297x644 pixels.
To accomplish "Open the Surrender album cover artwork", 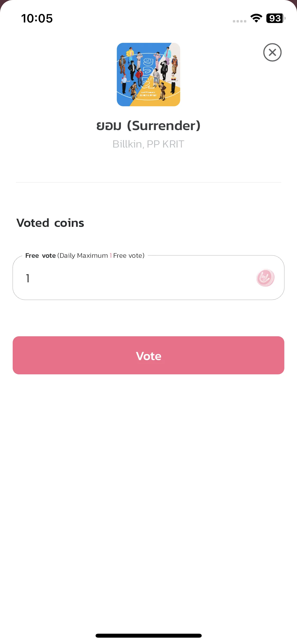I will pos(148,75).
